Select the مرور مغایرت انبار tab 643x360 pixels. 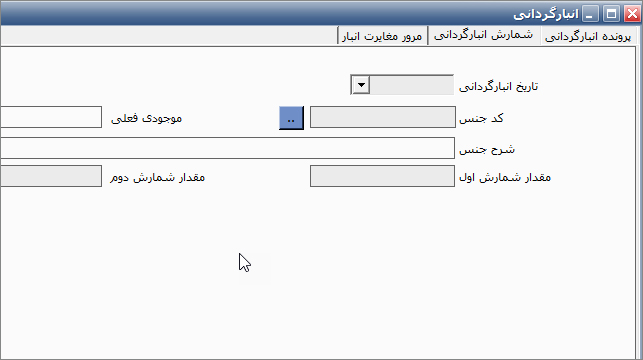click(382, 36)
